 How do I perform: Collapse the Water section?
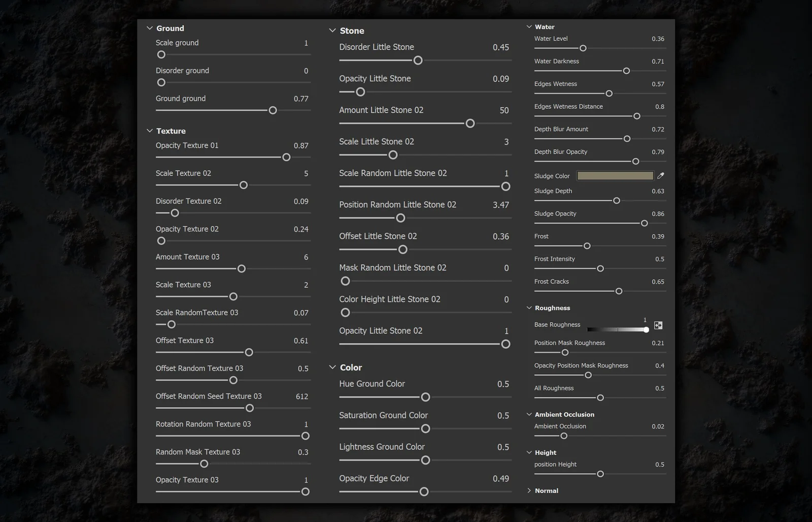point(528,26)
